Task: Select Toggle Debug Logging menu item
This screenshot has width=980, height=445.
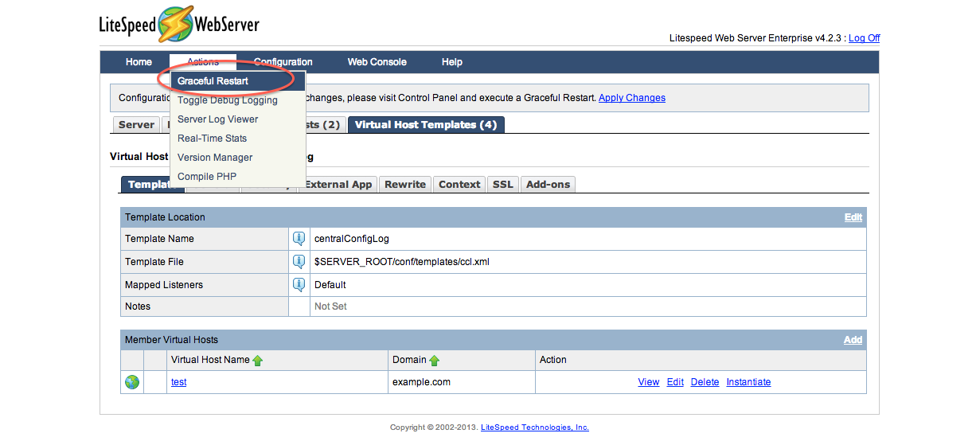Action: click(x=238, y=100)
